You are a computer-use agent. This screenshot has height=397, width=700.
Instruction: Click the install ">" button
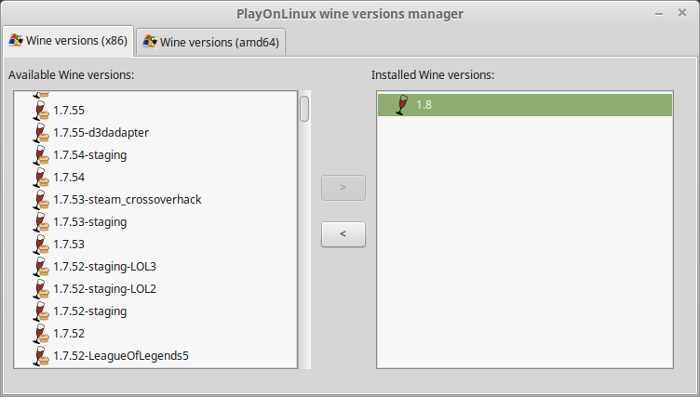(x=343, y=188)
